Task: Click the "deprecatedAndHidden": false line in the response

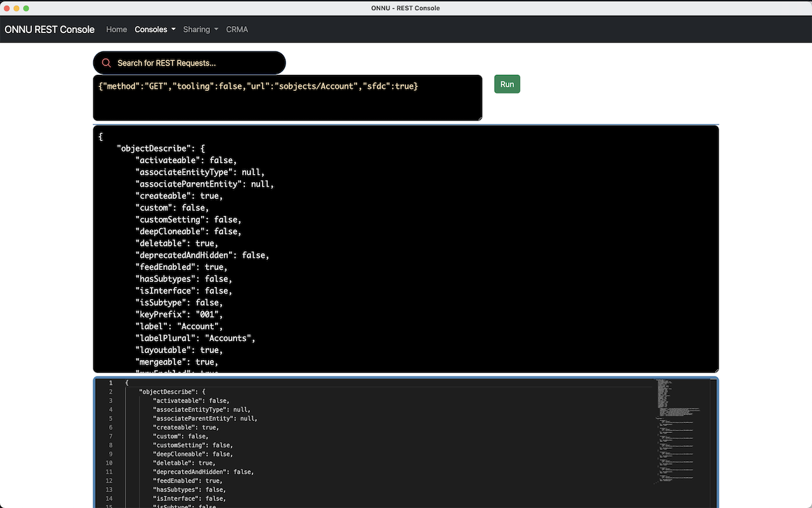Action: [202, 255]
